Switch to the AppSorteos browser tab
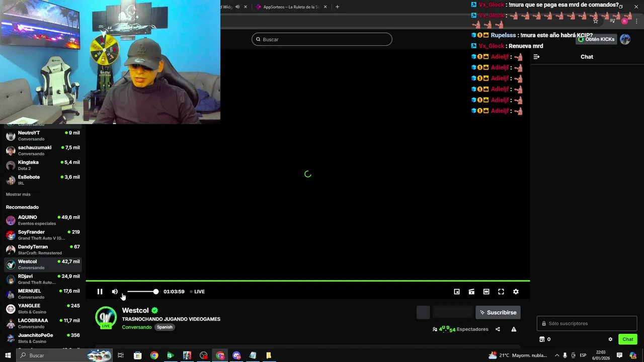The height and width of the screenshot is (362, 644). pos(291,7)
